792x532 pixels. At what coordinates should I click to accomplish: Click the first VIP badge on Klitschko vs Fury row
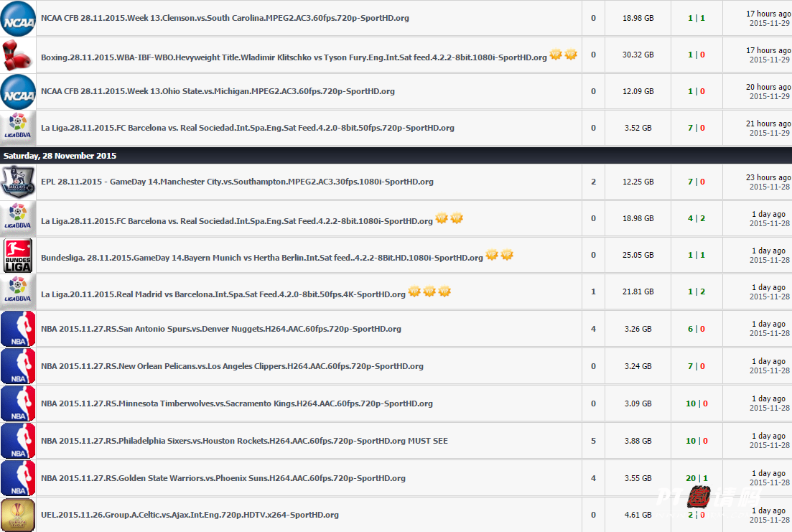(x=556, y=55)
